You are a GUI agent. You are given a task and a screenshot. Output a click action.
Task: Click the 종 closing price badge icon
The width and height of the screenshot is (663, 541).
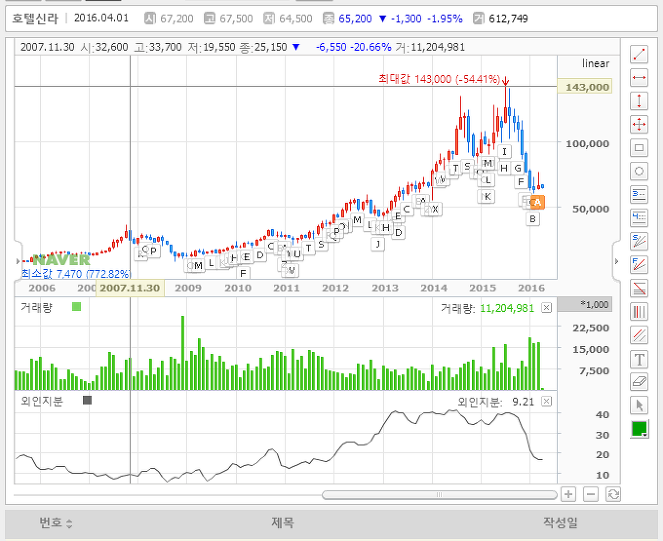click(329, 18)
